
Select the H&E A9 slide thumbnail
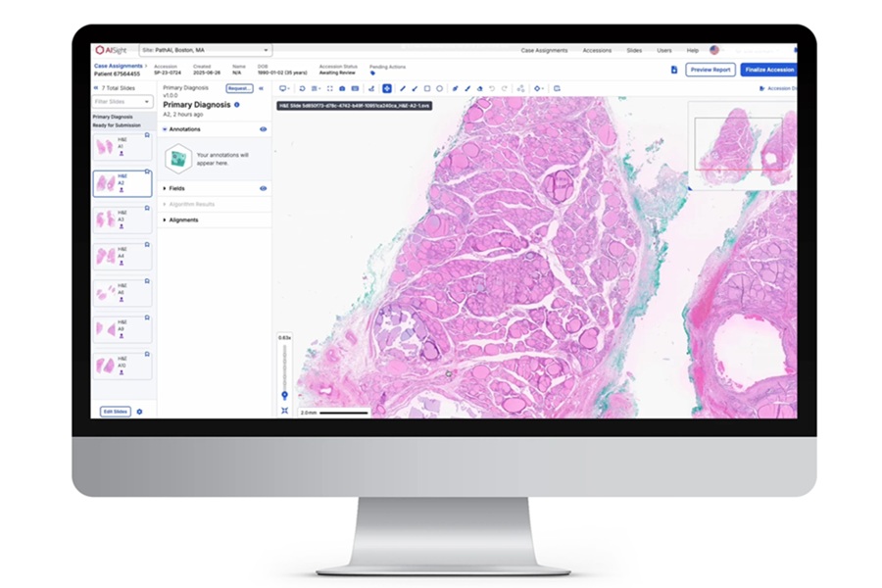[122, 329]
